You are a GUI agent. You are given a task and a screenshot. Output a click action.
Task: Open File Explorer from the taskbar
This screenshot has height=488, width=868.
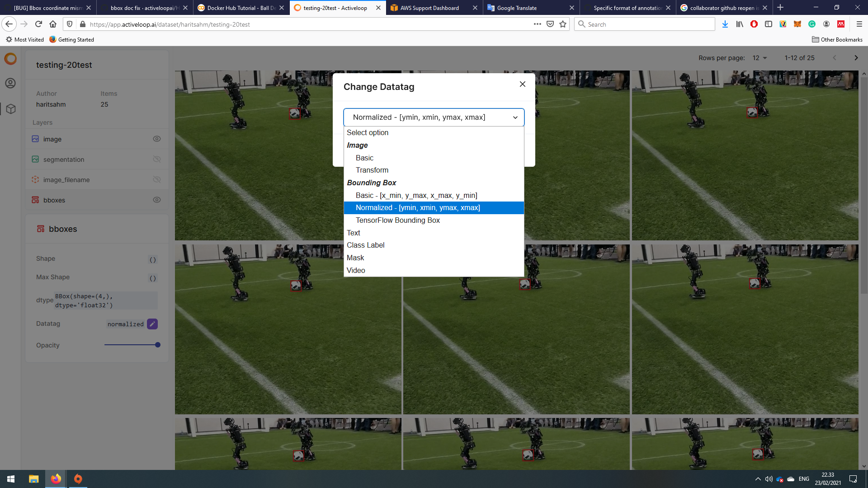33,479
